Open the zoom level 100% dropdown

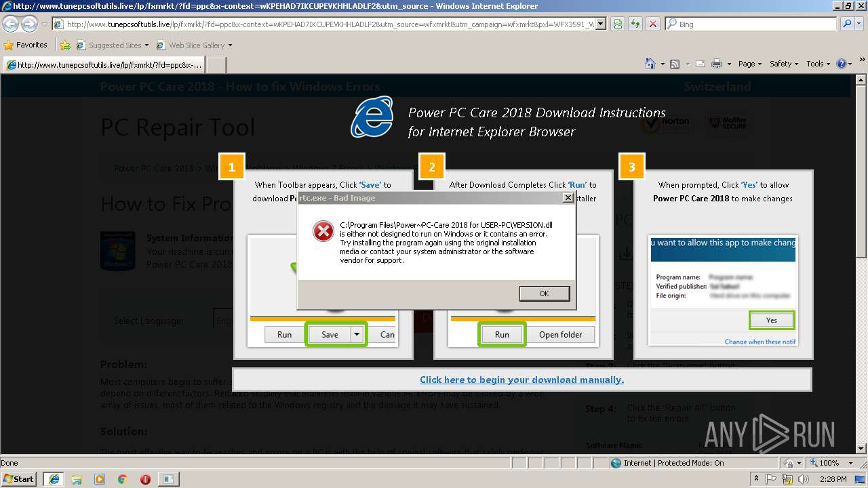[852, 463]
